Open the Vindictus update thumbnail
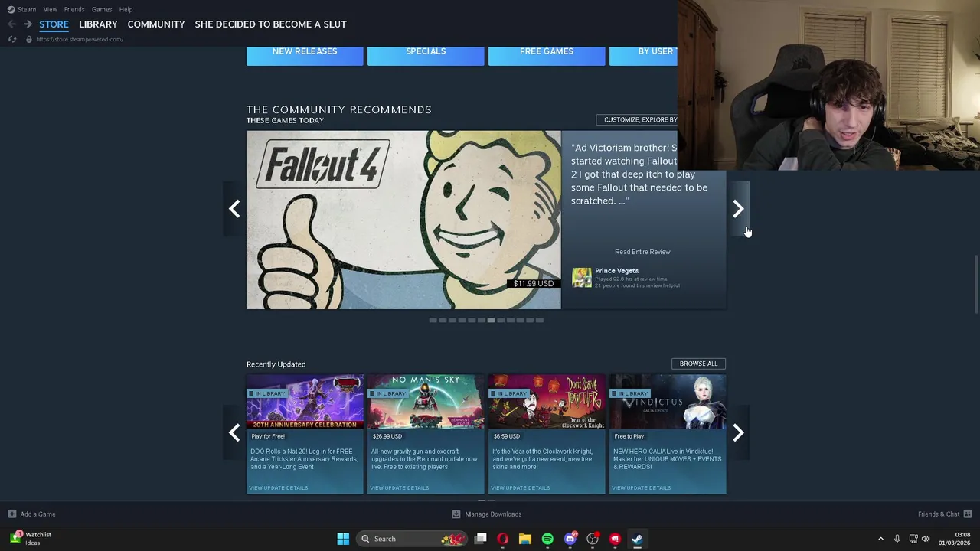Viewport: 980px width, 551px height. [x=668, y=402]
